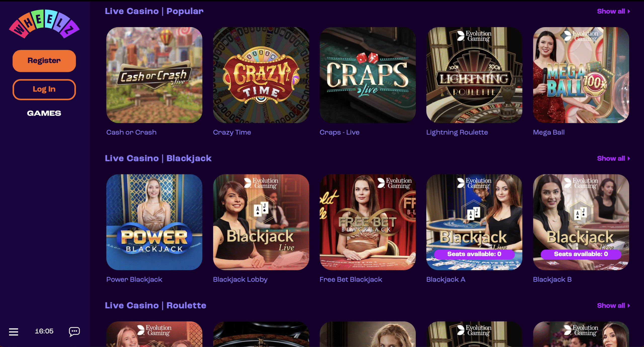Click the 16:05 clock display
This screenshot has width=644, height=347.
(x=44, y=331)
